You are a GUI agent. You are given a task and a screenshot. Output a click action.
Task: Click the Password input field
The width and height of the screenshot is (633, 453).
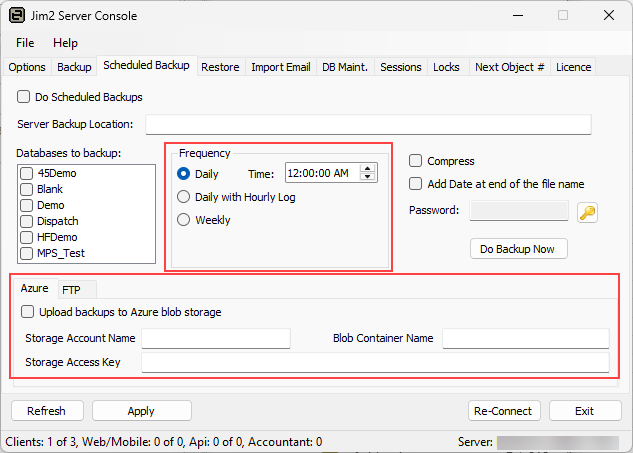519,211
